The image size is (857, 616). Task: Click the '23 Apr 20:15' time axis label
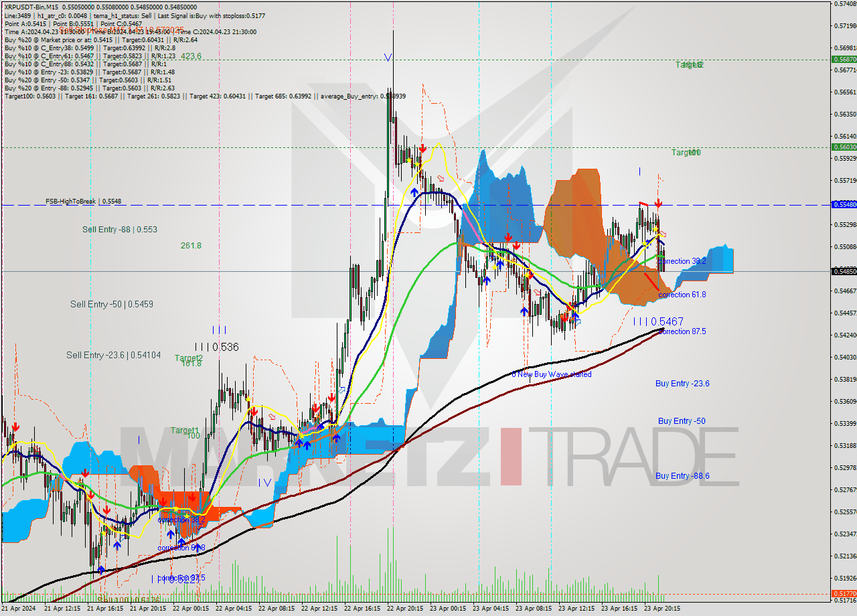click(x=662, y=609)
